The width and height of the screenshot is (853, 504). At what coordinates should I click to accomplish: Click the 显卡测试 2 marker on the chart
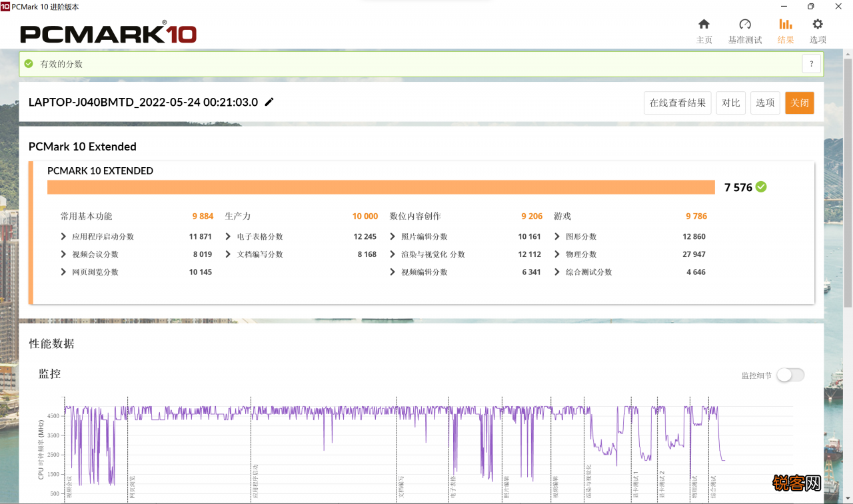tap(662, 485)
